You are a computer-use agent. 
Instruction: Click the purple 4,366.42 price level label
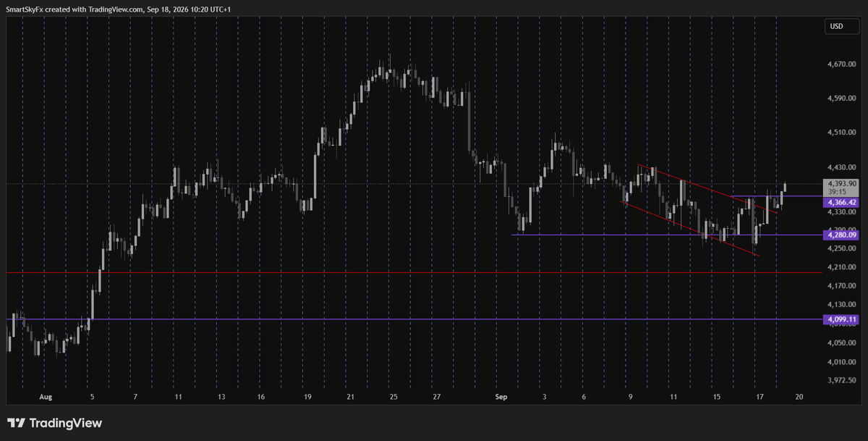tap(841, 203)
